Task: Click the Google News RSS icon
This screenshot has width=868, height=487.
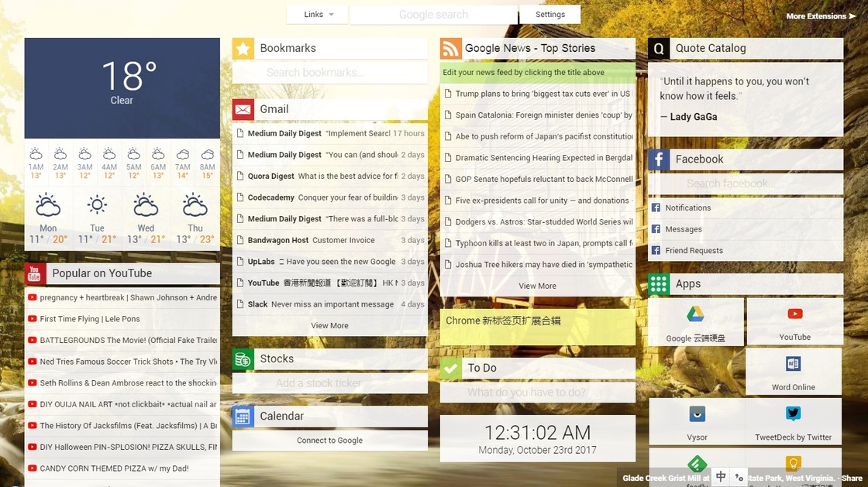Action: pyautogui.click(x=450, y=49)
